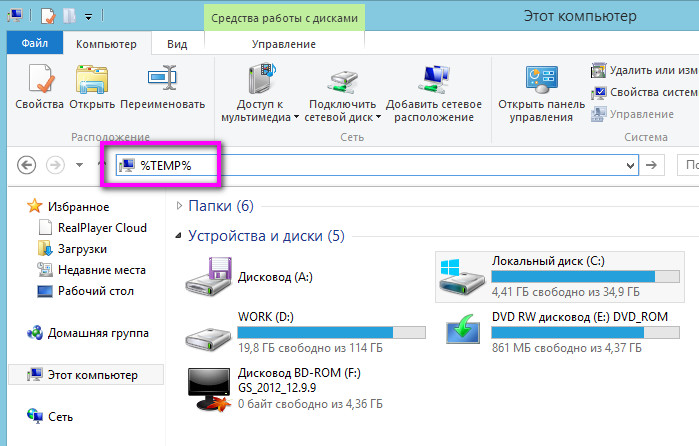699x446 pixels.
Task: Click the Загрузки folder icon in sidebar
Action: [45, 248]
